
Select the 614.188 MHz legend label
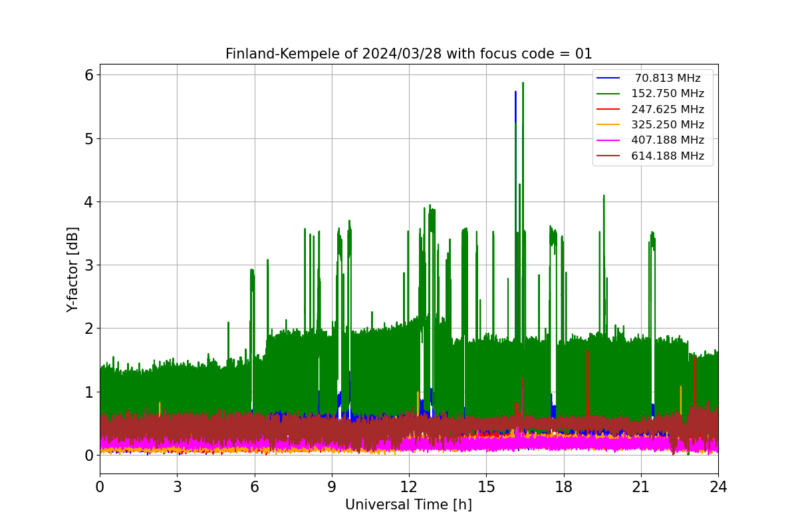click(x=668, y=156)
